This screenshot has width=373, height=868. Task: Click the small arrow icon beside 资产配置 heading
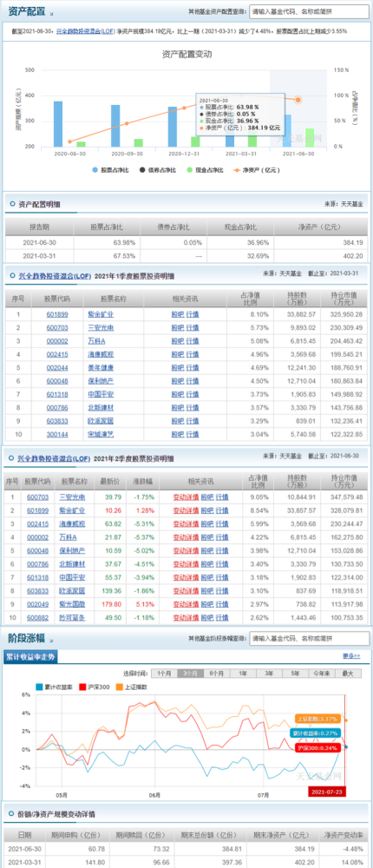[x=52, y=13]
